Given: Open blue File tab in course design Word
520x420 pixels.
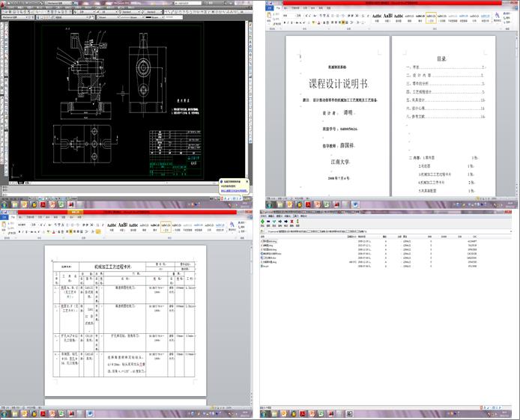Looking at the screenshot, I should [270, 8].
